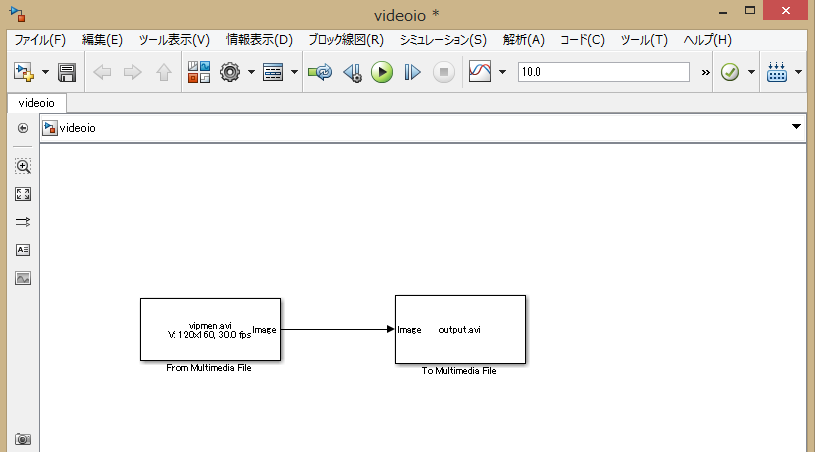Open the Simulink Library Browser
815x452 pixels.
coord(198,72)
